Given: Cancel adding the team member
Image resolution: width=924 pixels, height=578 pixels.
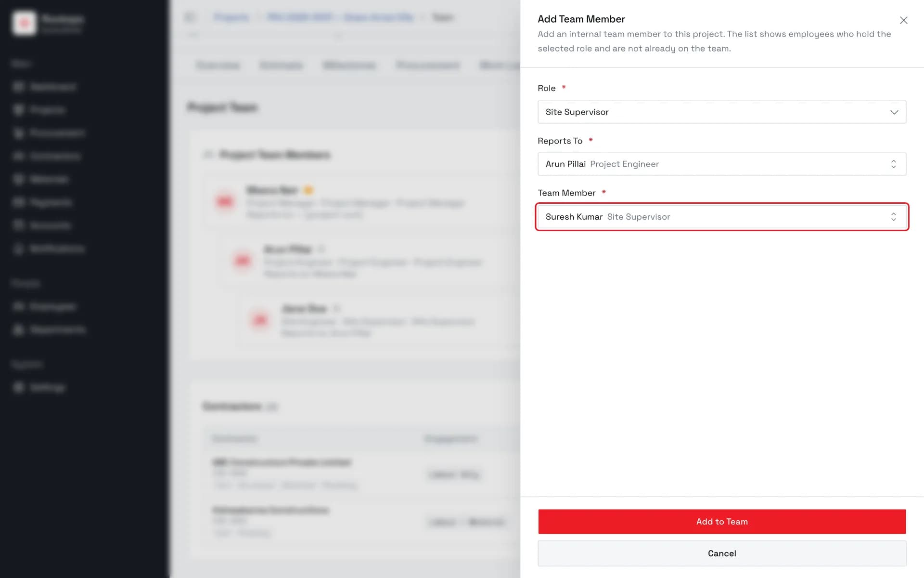Looking at the screenshot, I should click(x=722, y=553).
